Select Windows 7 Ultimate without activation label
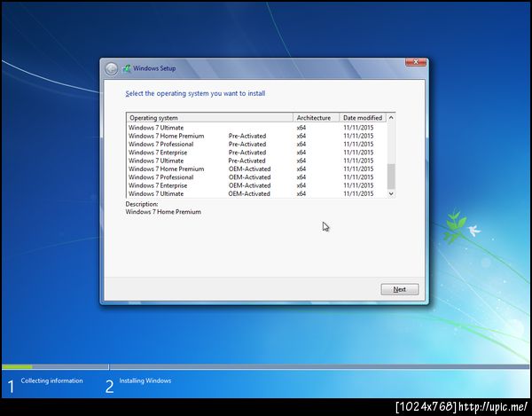Image resolution: width=532 pixels, height=416 pixels. (x=256, y=128)
